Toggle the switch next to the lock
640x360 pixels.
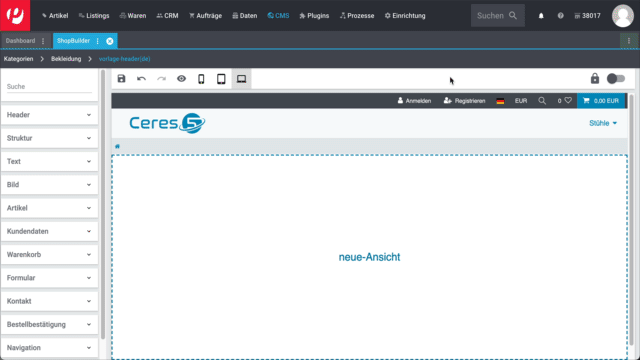pyautogui.click(x=616, y=78)
